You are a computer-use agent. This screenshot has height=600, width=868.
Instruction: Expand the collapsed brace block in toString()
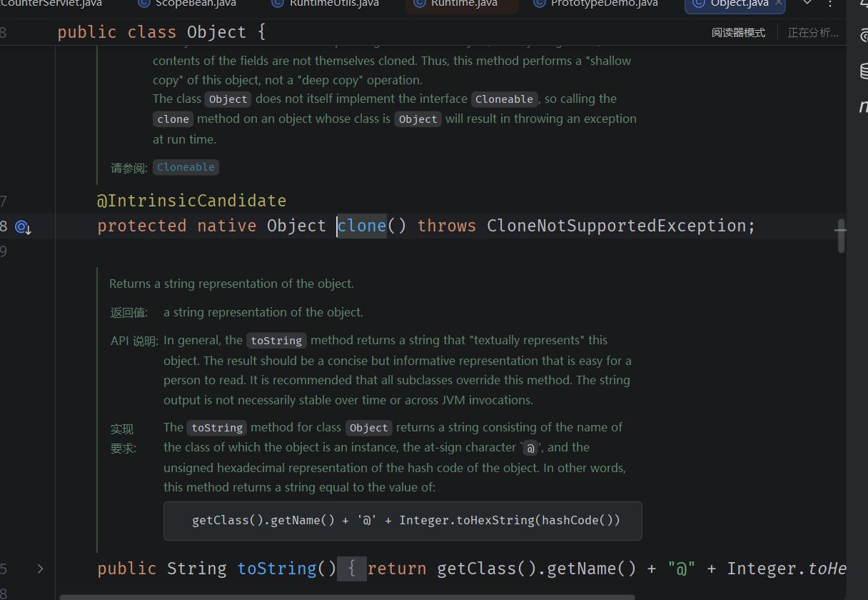coord(351,569)
